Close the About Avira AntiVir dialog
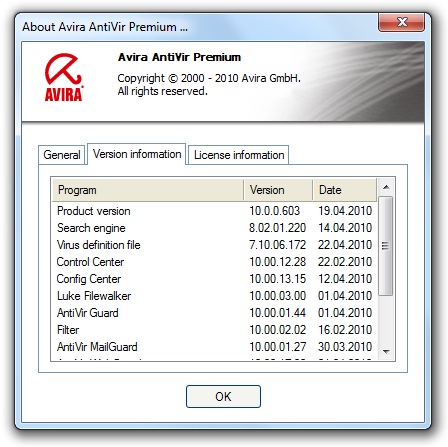The image size is (448, 447). tap(401, 22)
